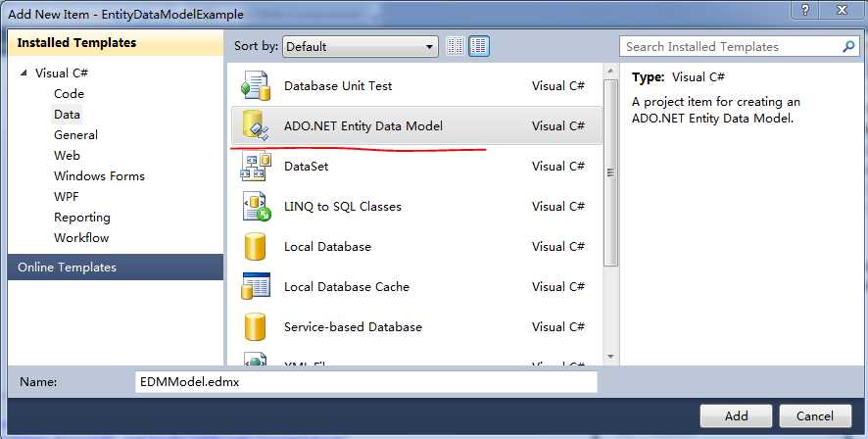
Task: Click the Visual C# root tree label
Action: (x=62, y=73)
